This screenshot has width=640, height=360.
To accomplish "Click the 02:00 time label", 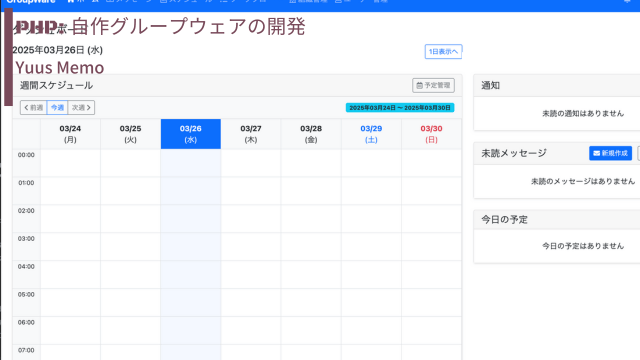I will coord(26,211).
